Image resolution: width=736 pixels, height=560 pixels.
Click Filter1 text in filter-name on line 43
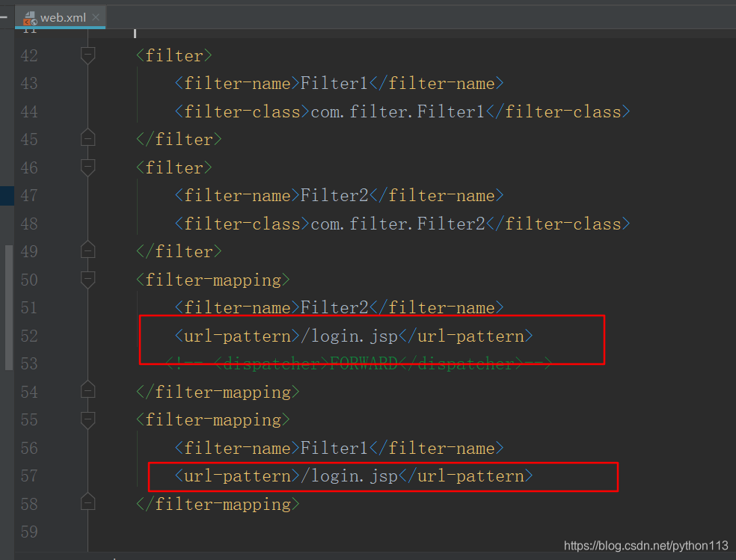click(334, 84)
